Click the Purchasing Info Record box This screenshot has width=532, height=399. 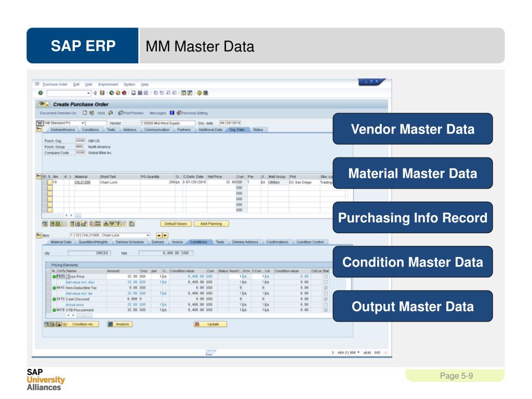(x=413, y=218)
